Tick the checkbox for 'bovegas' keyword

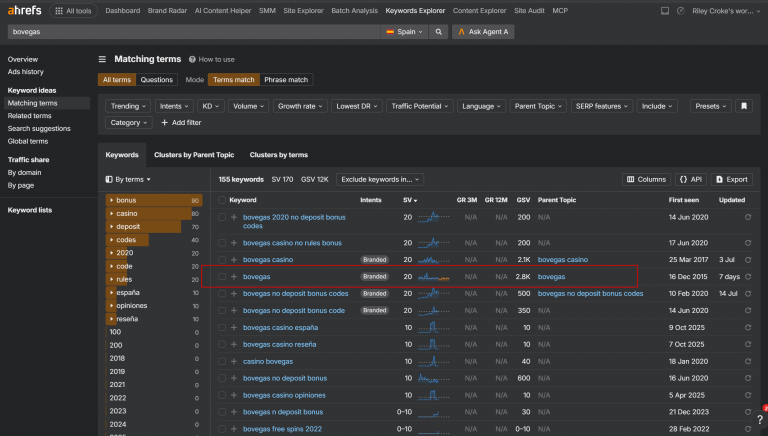[222, 277]
